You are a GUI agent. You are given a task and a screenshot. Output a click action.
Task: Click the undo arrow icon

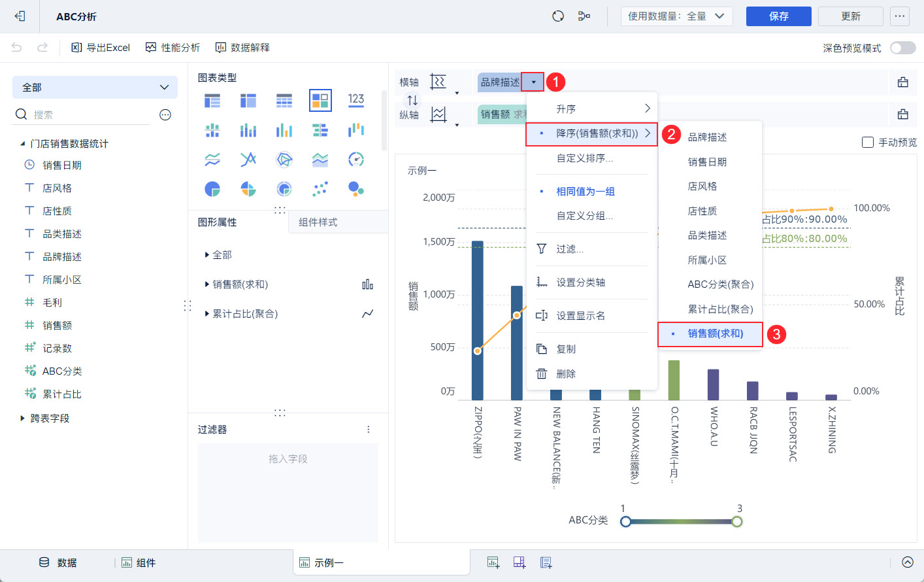pos(17,47)
